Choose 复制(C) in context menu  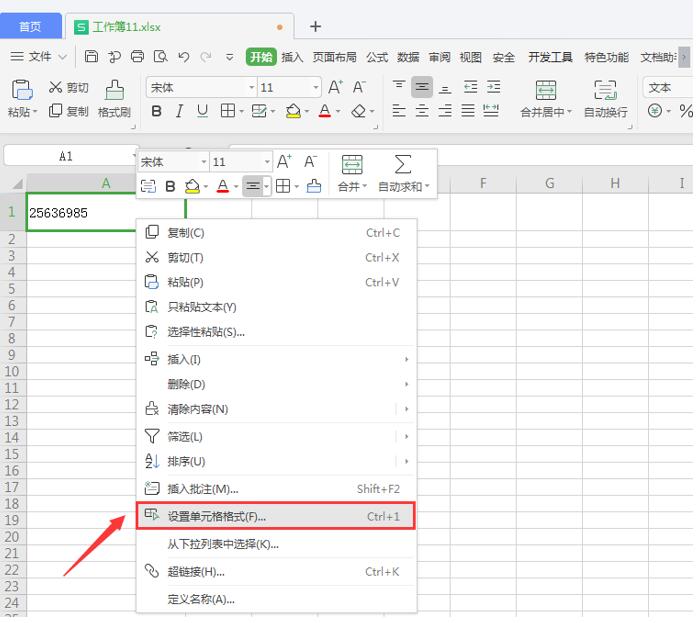click(x=276, y=232)
